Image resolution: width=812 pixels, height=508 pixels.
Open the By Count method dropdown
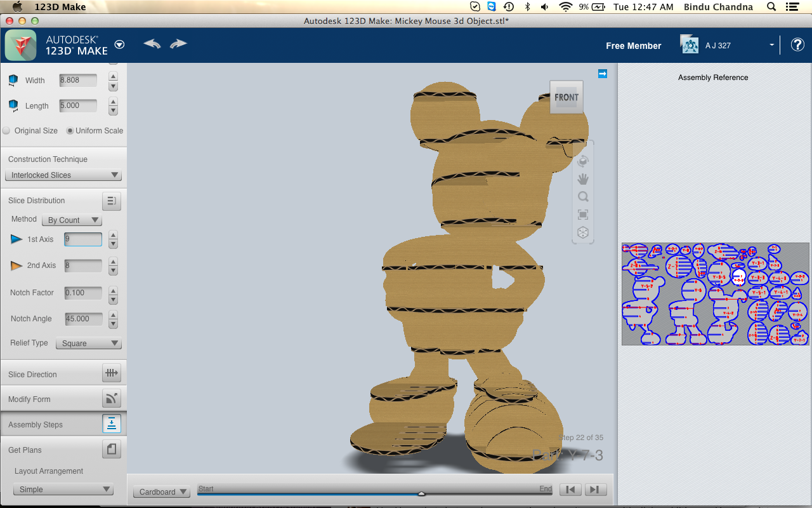72,220
